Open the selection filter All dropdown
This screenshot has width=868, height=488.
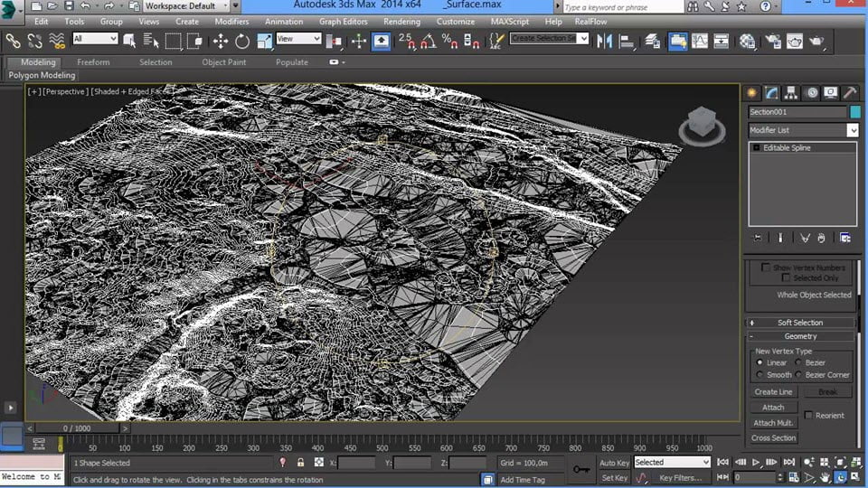point(95,38)
